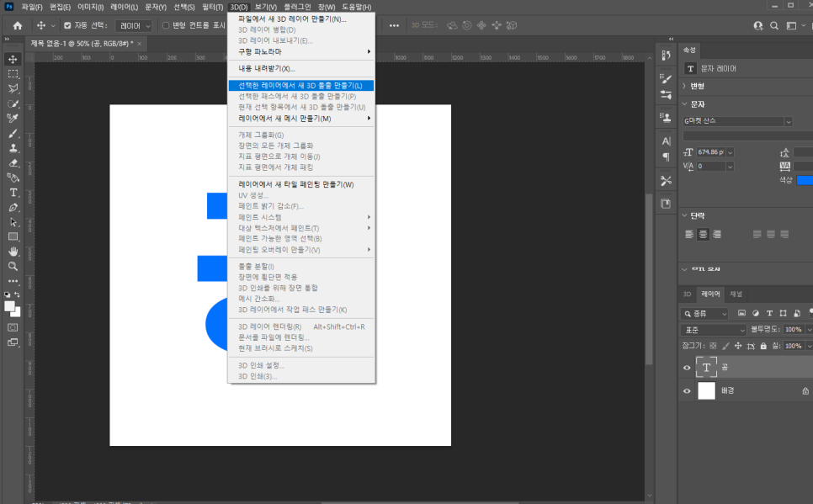Click the foreground color swatch
The image size is (813, 504).
click(x=10, y=306)
